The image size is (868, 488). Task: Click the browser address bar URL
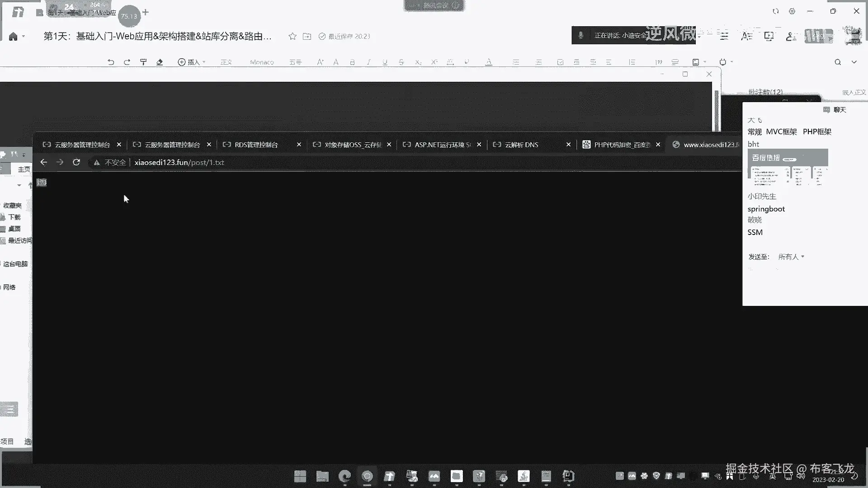click(179, 162)
